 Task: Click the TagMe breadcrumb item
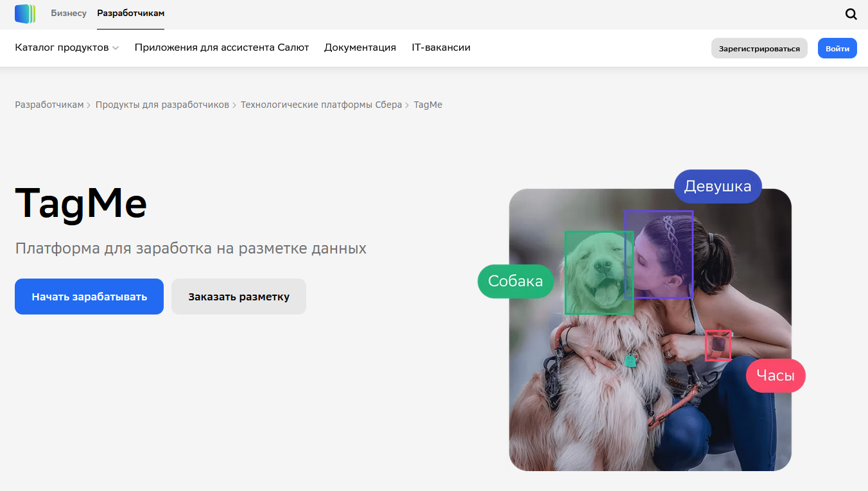pyautogui.click(x=428, y=105)
